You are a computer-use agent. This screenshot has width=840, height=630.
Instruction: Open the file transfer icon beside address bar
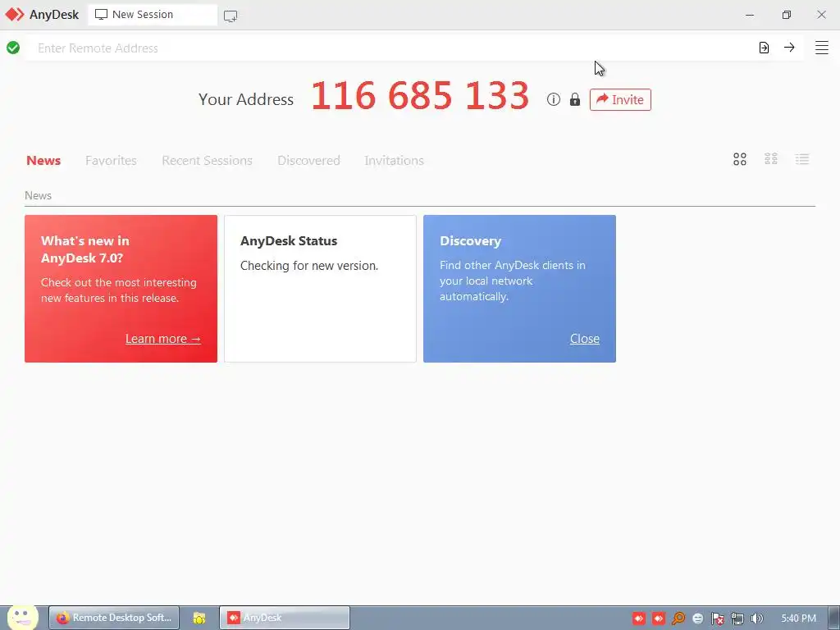[x=764, y=48]
